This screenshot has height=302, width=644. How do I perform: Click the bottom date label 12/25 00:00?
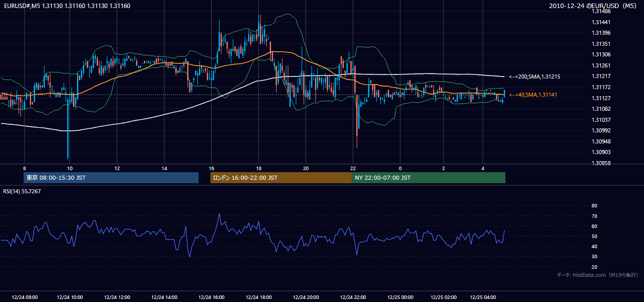pos(400,297)
